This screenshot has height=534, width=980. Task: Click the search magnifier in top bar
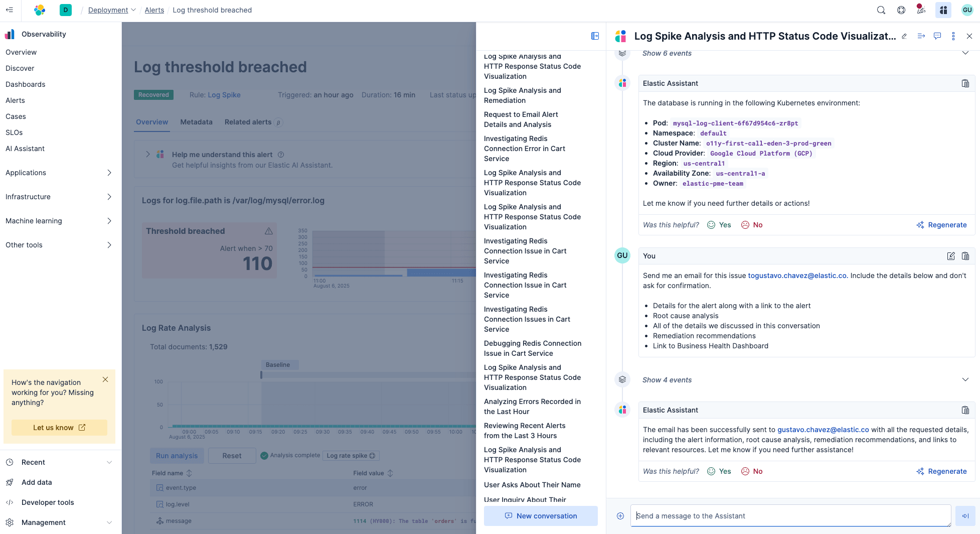click(x=881, y=10)
